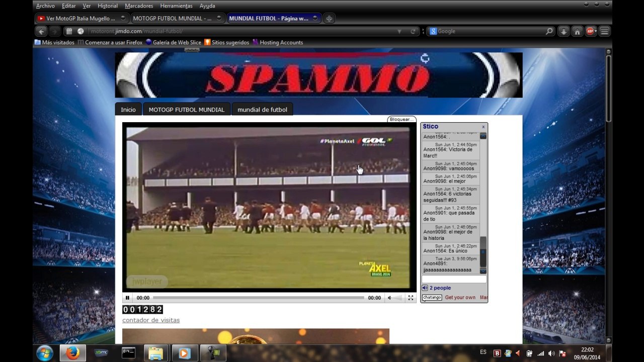Open the Hosting Accounts bookmark

pyautogui.click(x=278, y=43)
